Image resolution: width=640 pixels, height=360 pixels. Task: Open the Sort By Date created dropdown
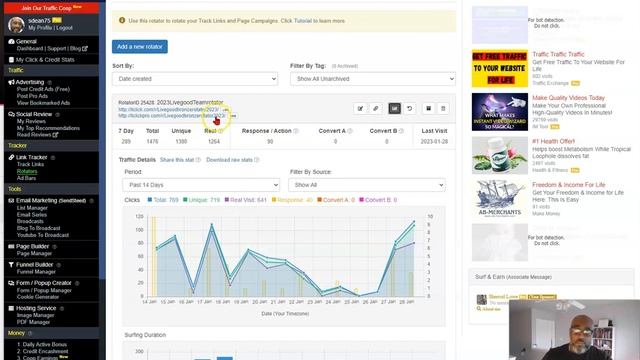(x=195, y=79)
